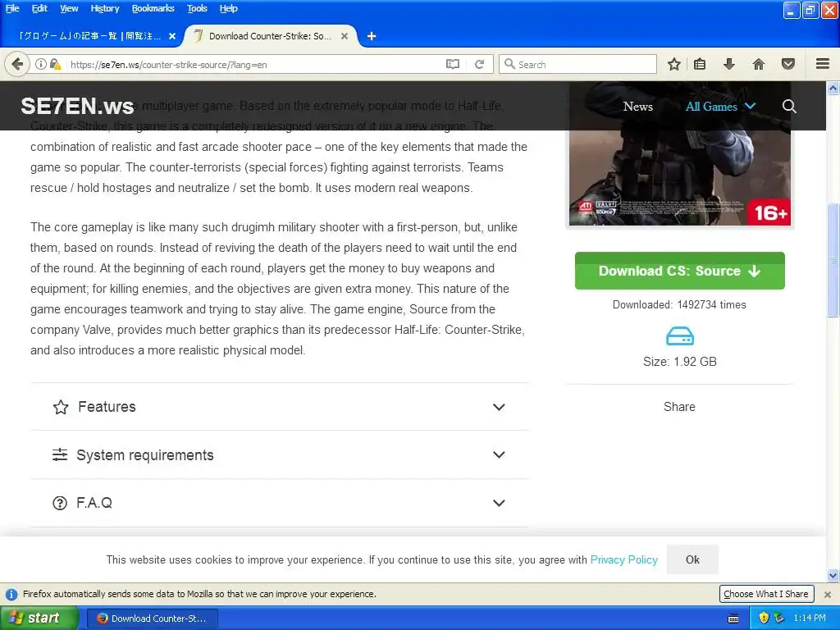
Task: Toggle Reader View icon in address bar
Action: click(x=453, y=64)
